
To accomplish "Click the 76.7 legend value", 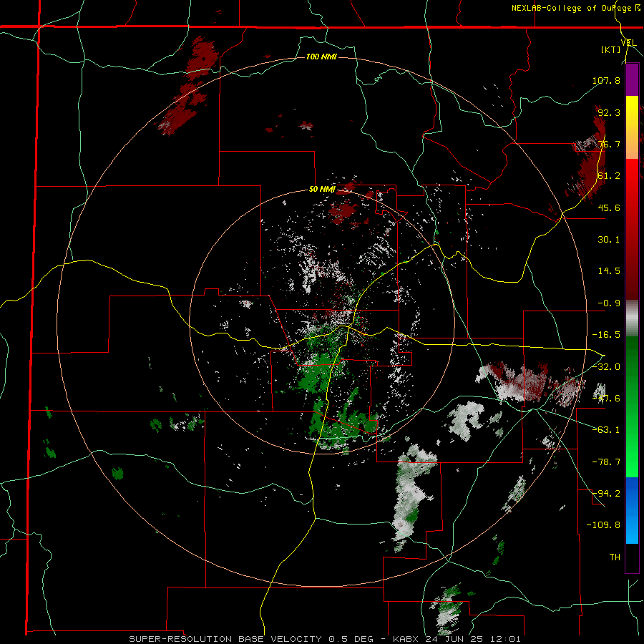I will [x=609, y=144].
